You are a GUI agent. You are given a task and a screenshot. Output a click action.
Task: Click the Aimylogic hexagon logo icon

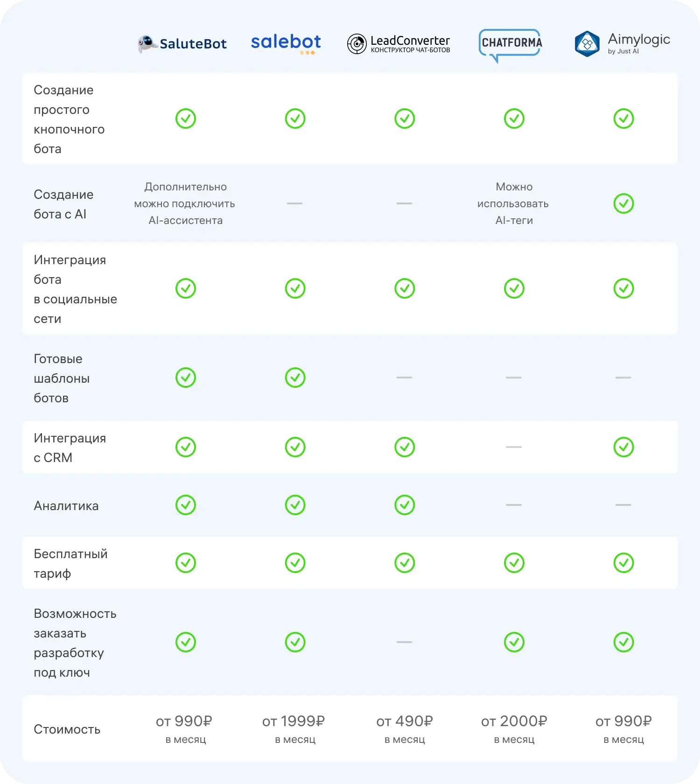pyautogui.click(x=587, y=44)
